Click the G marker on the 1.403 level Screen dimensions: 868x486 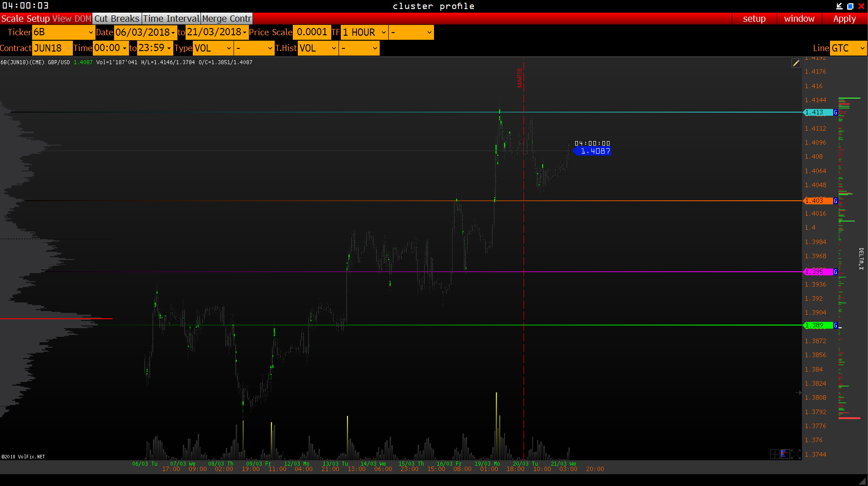tap(835, 201)
